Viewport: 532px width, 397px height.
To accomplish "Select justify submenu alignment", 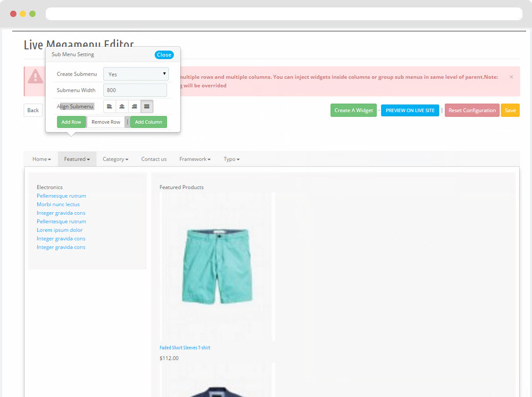I will [x=147, y=106].
